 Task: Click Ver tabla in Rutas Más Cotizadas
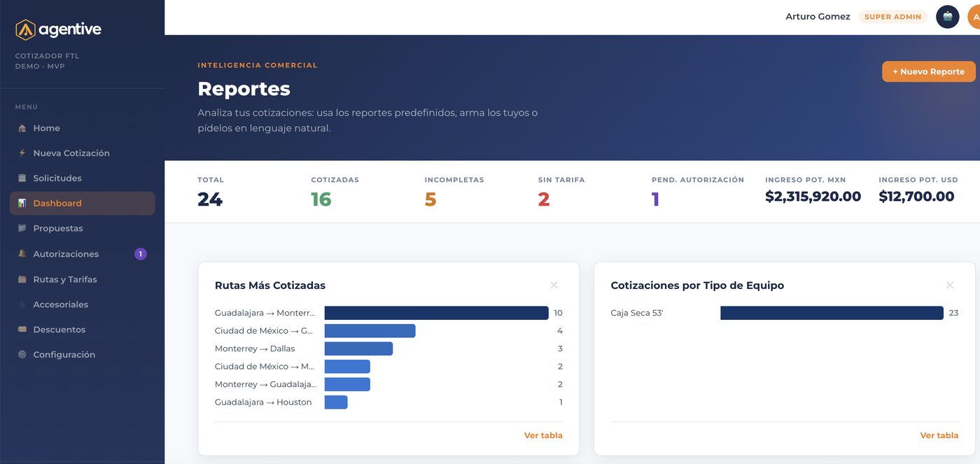click(x=543, y=435)
